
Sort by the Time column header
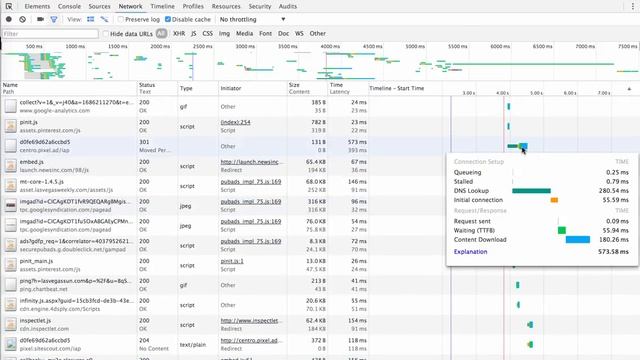[x=348, y=88]
